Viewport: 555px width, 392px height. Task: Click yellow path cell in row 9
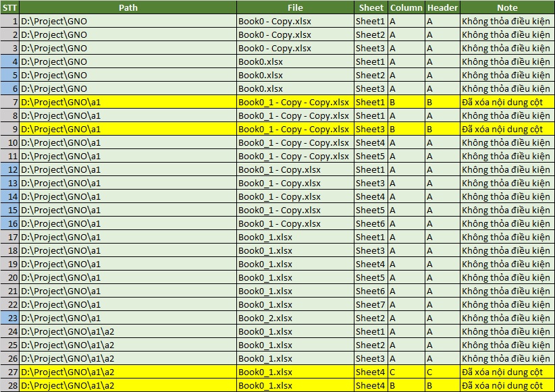(127, 129)
